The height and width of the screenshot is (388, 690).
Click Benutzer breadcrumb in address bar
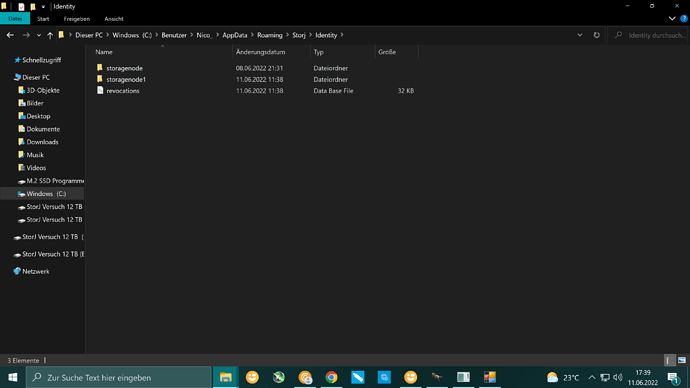click(x=174, y=35)
